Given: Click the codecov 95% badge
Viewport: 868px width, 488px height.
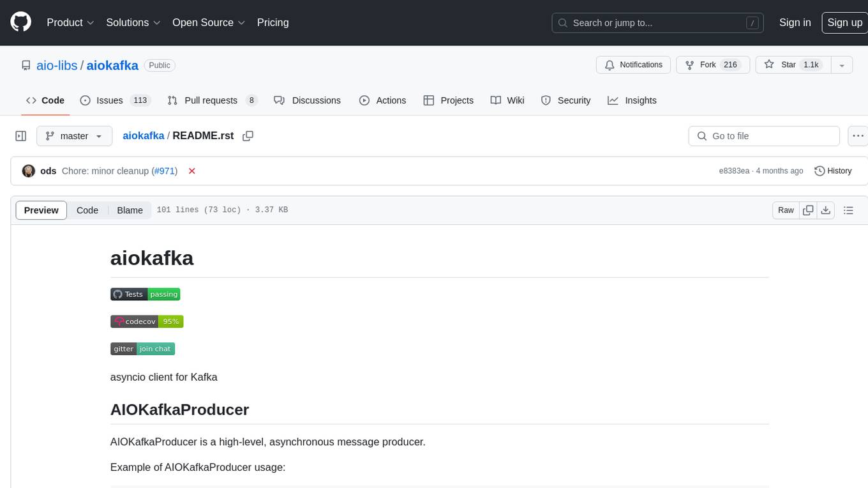Looking at the screenshot, I should pyautogui.click(x=147, y=322).
